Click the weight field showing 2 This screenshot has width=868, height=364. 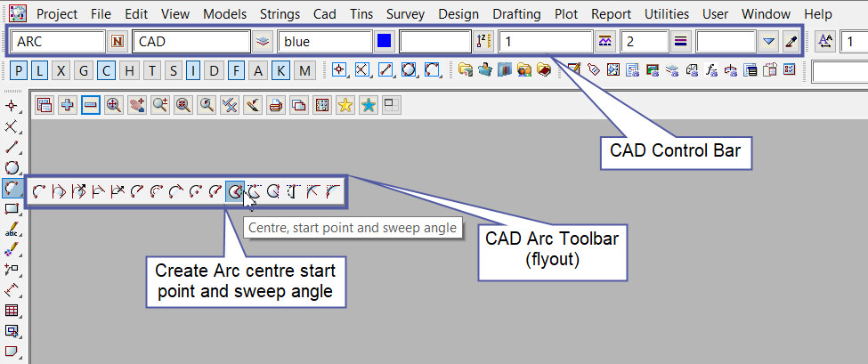click(645, 42)
